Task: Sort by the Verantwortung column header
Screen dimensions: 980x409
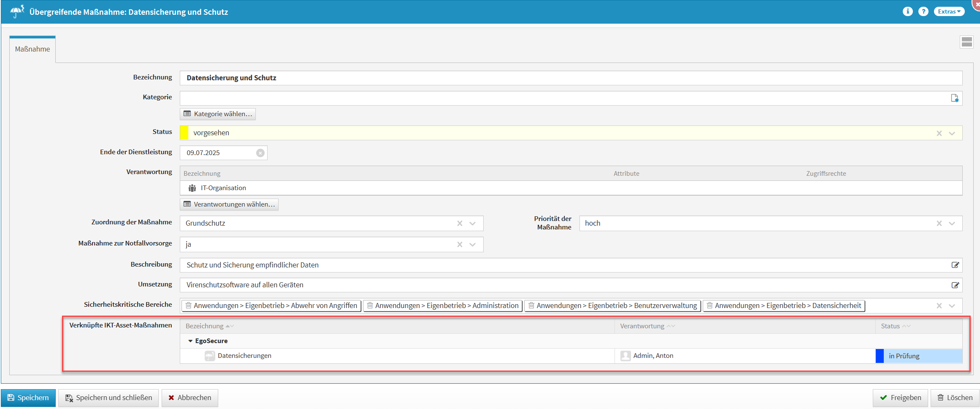Action: [x=642, y=326]
